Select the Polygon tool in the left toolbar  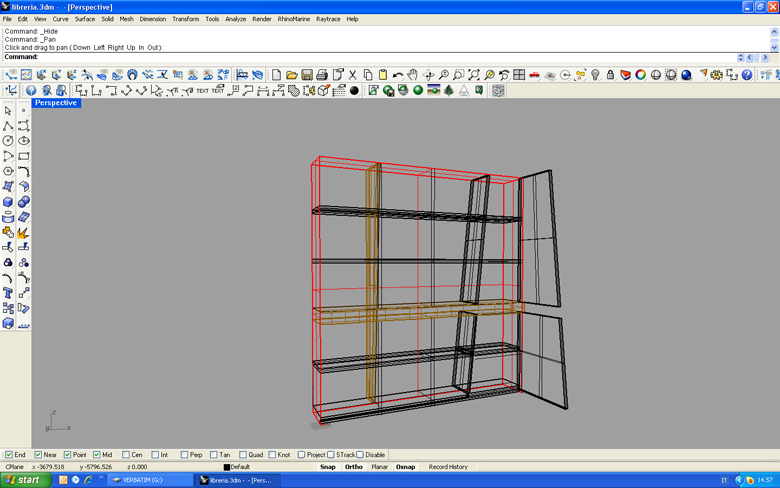(x=8, y=171)
